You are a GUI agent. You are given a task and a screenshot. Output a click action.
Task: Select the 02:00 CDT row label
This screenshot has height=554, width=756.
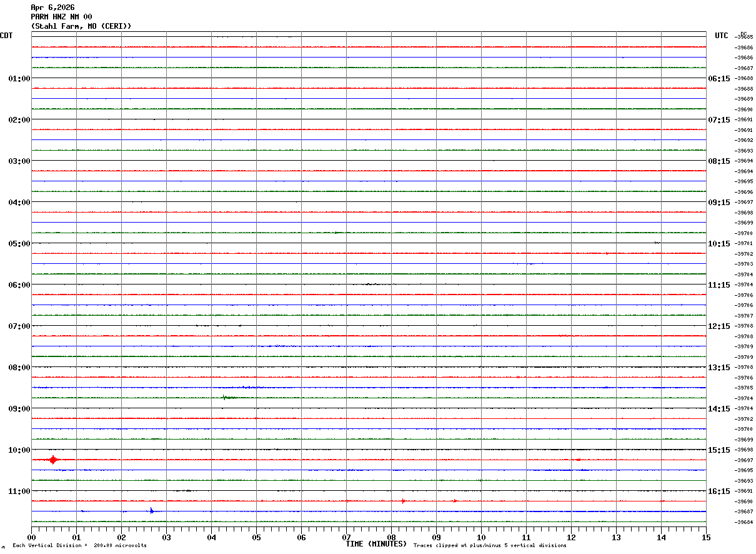(19, 119)
